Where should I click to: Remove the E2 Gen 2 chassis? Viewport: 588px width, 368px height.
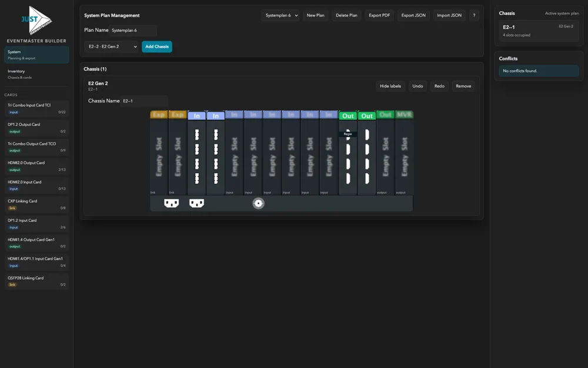click(463, 86)
